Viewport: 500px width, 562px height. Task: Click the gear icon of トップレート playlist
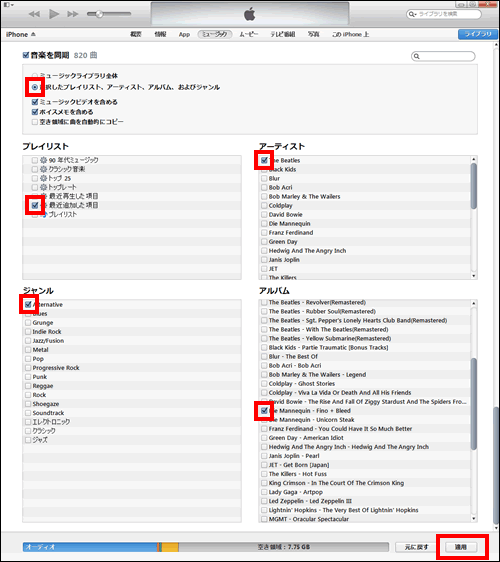coord(44,187)
